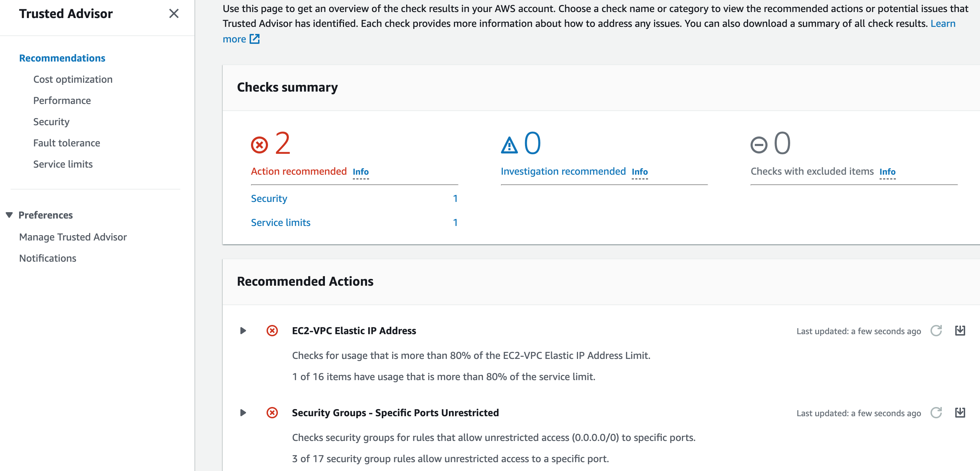This screenshot has height=471, width=980.
Task: Expand Security Groups Specific Ports Unrestricted check
Action: tap(243, 413)
